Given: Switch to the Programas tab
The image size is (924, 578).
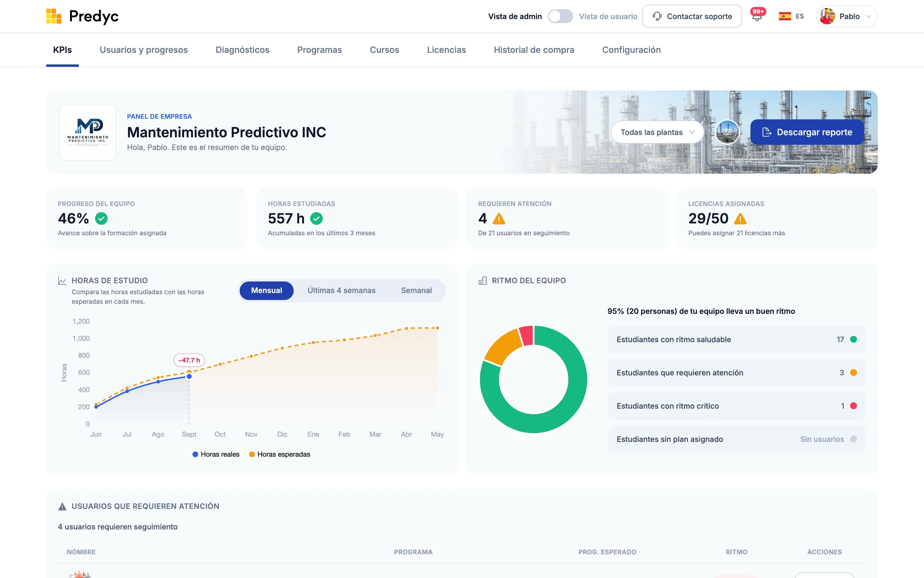Looking at the screenshot, I should [320, 50].
